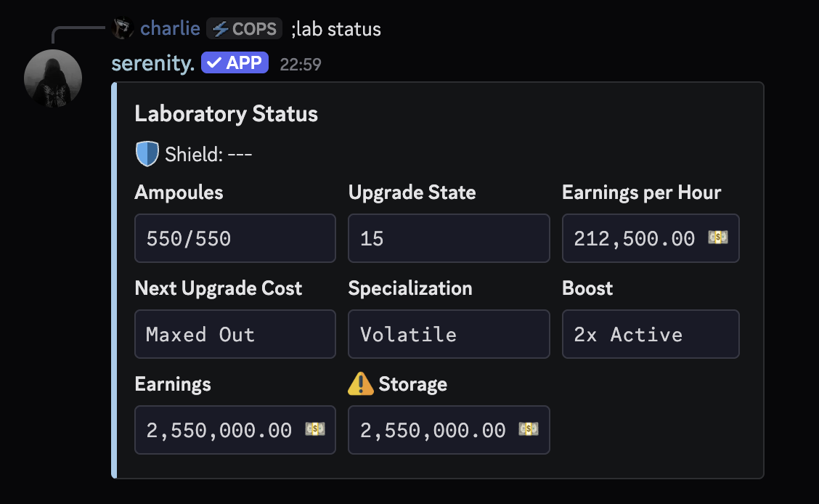The width and height of the screenshot is (819, 504).
Task: Select the Maxed Out upgrade cost box
Action: click(x=235, y=334)
